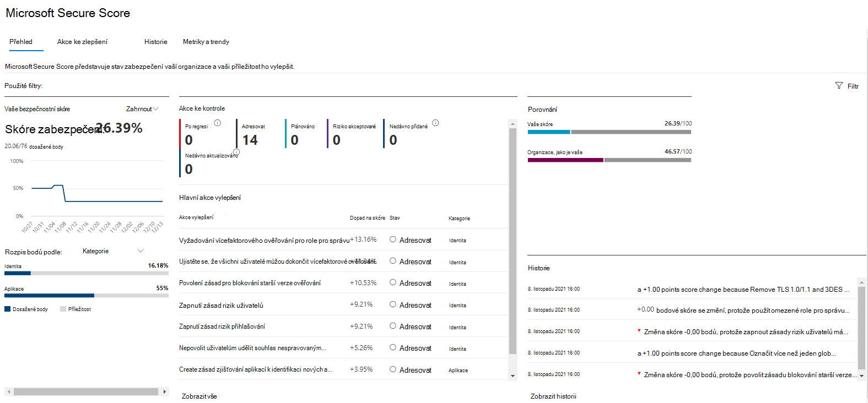Click the Adresovat count 14
The width and height of the screenshot is (868, 403).
(x=250, y=140)
